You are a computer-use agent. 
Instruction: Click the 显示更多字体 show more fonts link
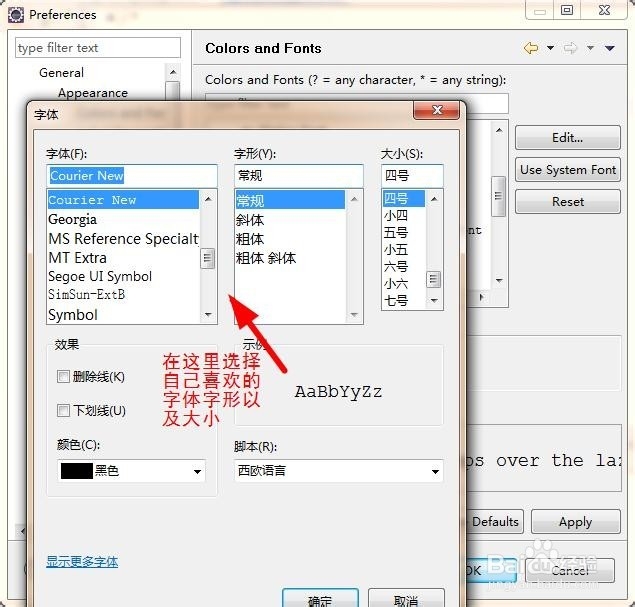point(82,562)
